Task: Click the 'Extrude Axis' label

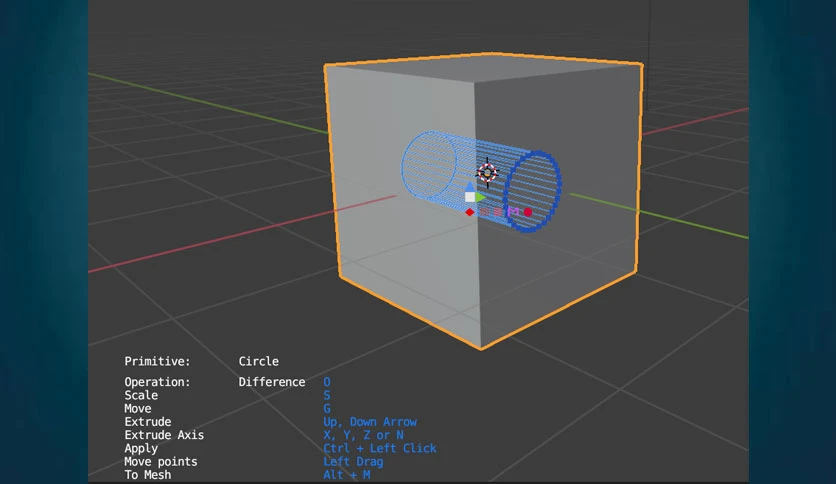Action: 164,435
